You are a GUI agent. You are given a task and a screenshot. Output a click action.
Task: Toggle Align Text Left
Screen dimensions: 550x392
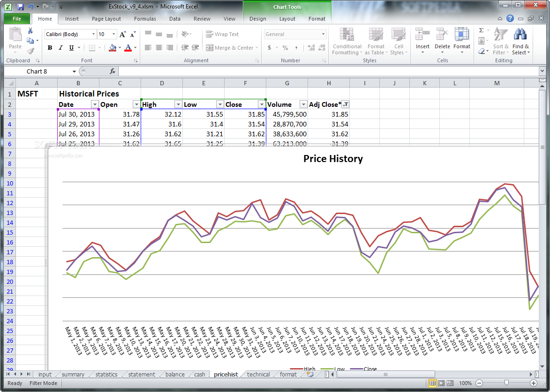coord(148,48)
